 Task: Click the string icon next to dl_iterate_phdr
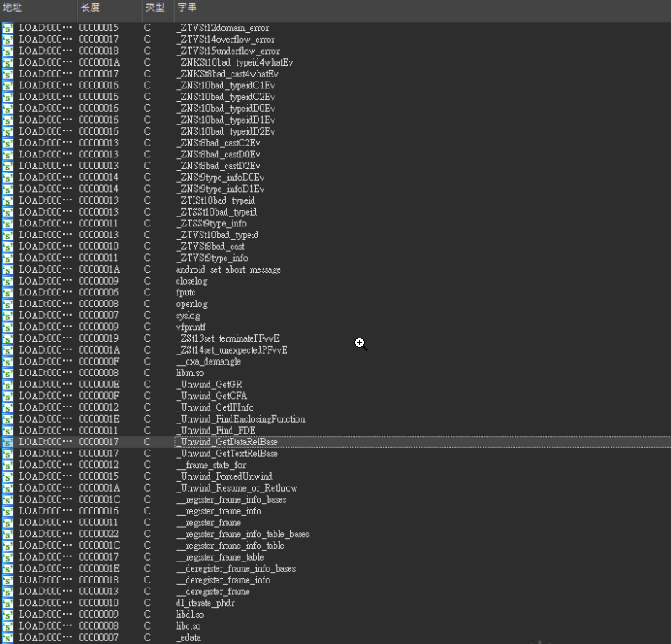[8, 603]
